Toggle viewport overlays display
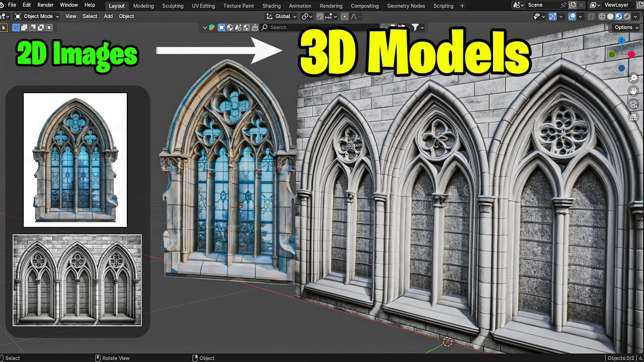 coord(572,17)
